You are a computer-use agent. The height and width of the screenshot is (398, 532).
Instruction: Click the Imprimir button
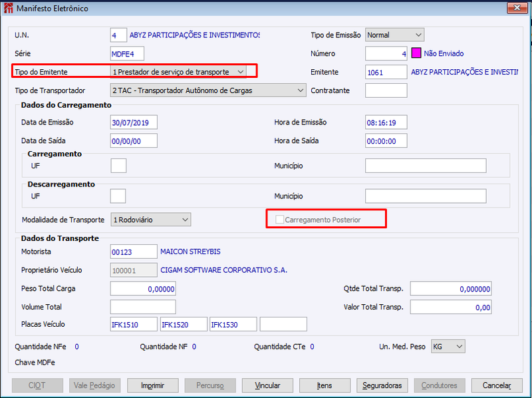(x=153, y=385)
